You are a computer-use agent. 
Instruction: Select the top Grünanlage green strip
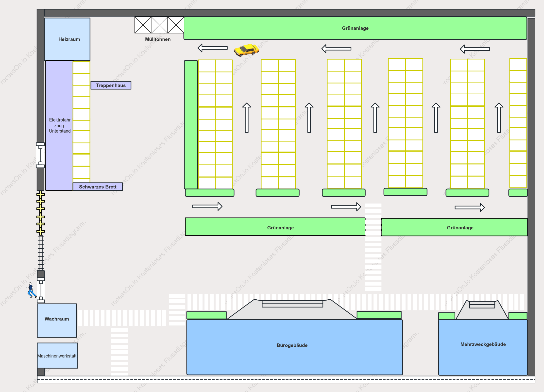point(355,28)
